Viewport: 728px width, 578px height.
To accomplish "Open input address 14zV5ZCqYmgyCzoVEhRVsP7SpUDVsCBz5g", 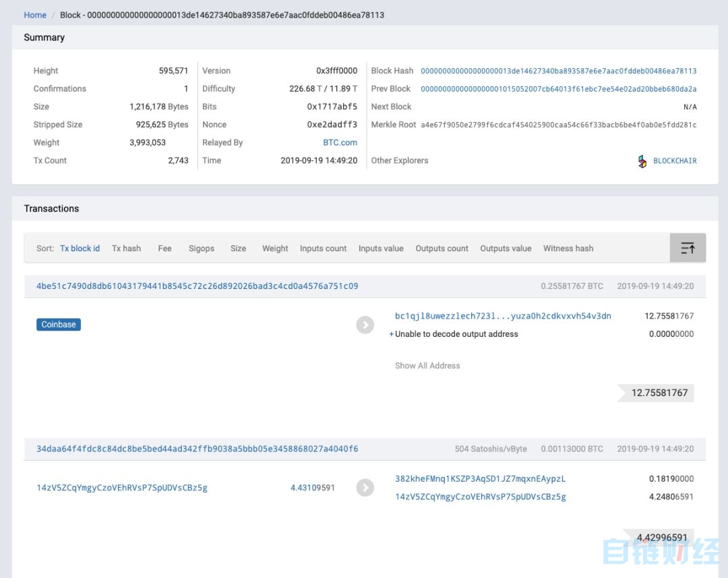I will pos(122,488).
